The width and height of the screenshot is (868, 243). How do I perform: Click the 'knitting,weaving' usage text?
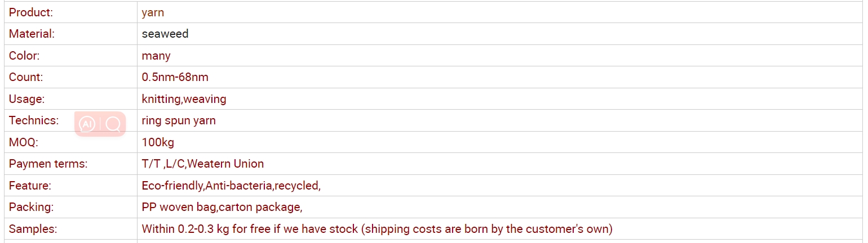[184, 99]
